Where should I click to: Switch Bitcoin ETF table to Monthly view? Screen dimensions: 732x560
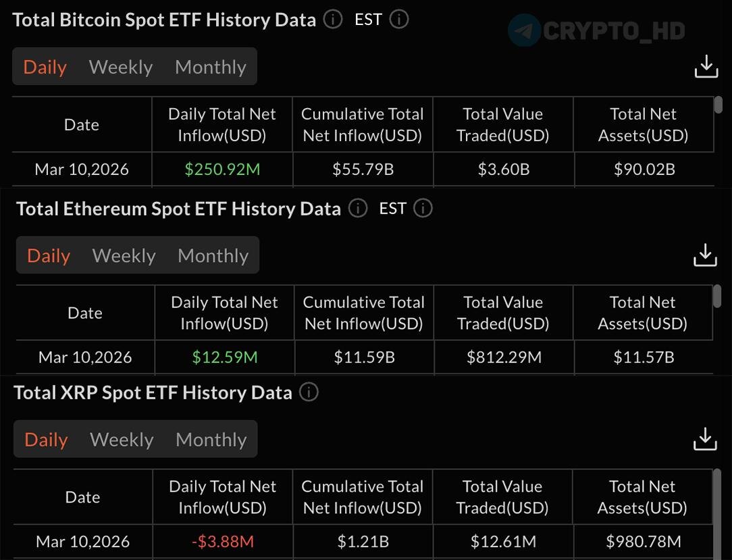211,67
